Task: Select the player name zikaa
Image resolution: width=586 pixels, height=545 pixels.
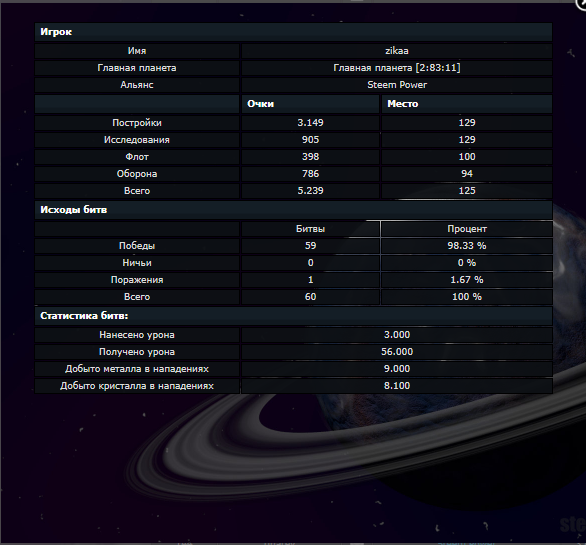Action: (x=397, y=51)
